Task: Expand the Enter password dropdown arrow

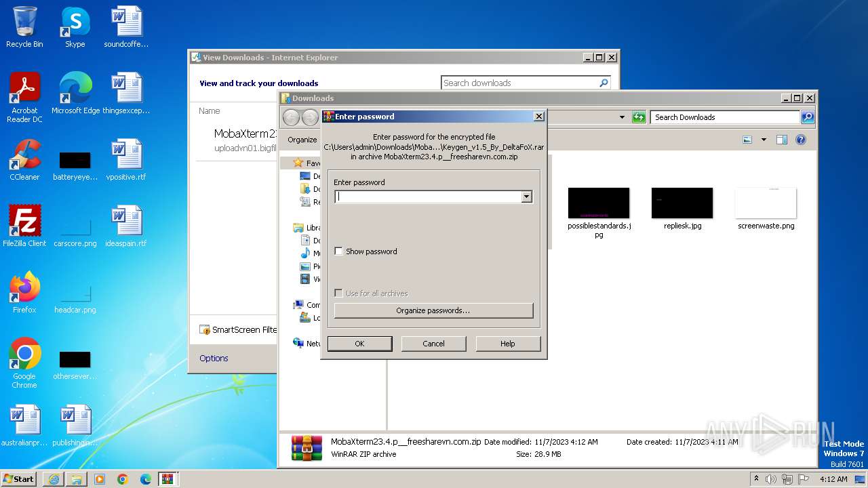Action: tap(526, 197)
